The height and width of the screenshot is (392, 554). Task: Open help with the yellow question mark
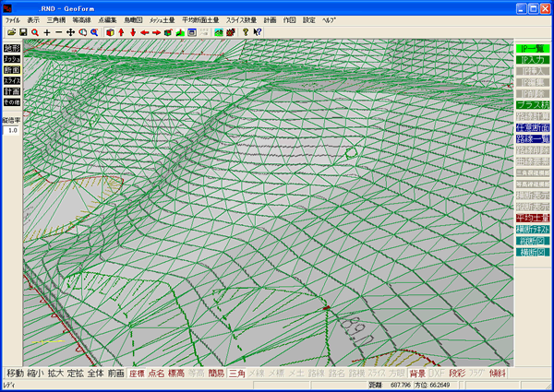(x=246, y=32)
